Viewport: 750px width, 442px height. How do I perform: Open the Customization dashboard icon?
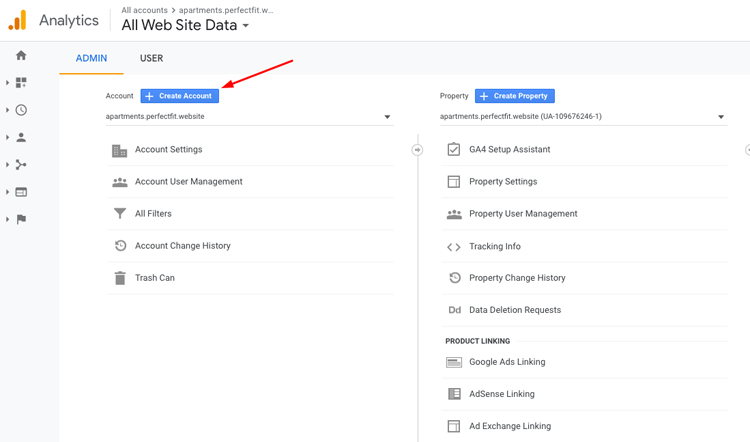[21, 83]
